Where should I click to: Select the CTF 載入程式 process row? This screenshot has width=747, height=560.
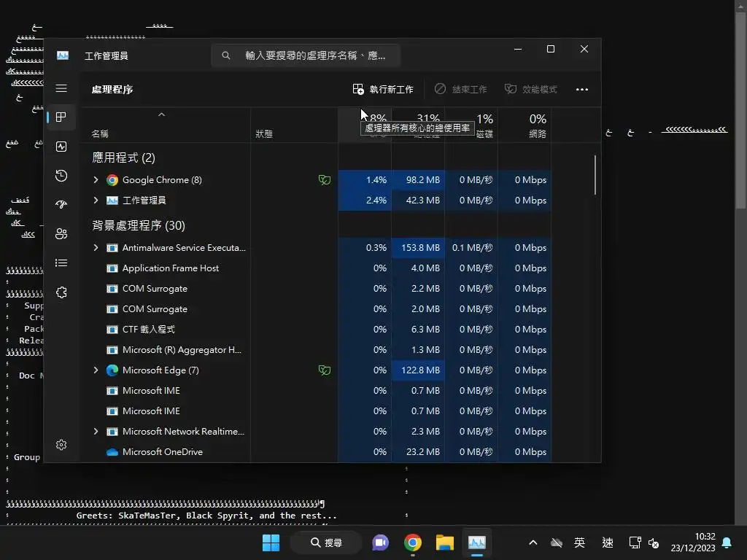pyautogui.click(x=317, y=330)
